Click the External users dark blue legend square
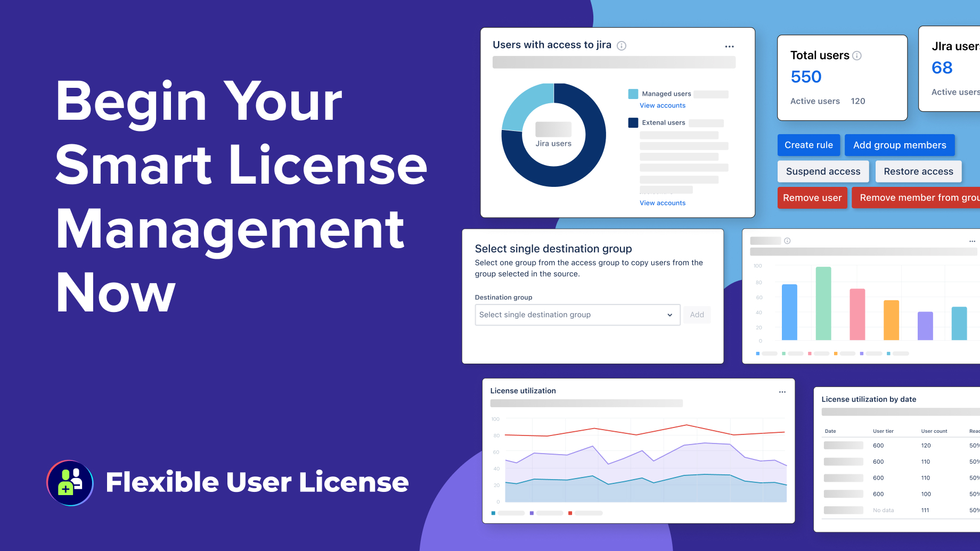 pyautogui.click(x=633, y=123)
